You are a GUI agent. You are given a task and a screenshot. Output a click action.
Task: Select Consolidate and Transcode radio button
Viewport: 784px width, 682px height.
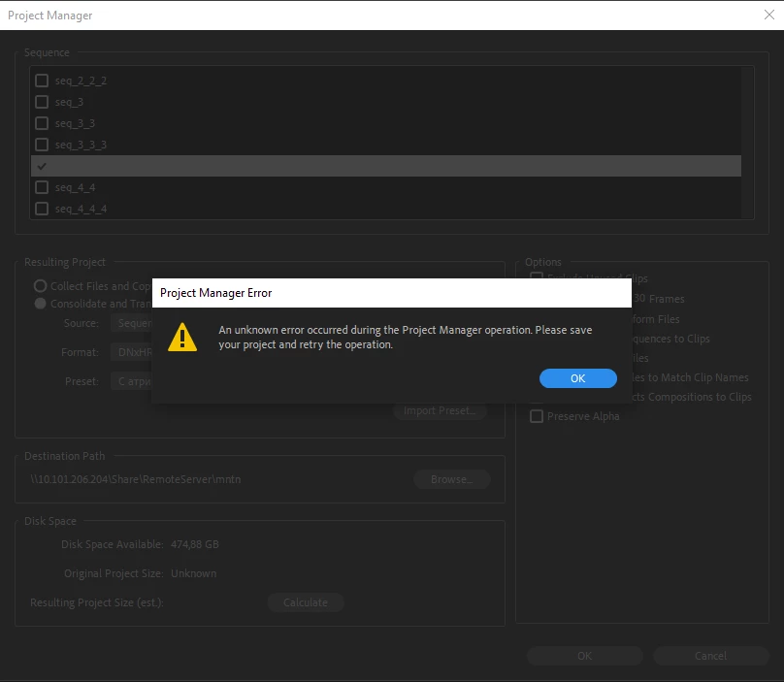click(40, 304)
